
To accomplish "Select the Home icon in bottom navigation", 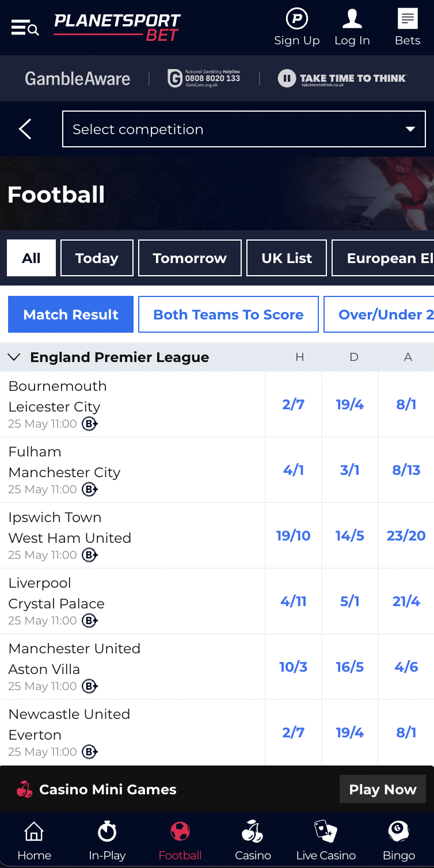I will [x=34, y=831].
